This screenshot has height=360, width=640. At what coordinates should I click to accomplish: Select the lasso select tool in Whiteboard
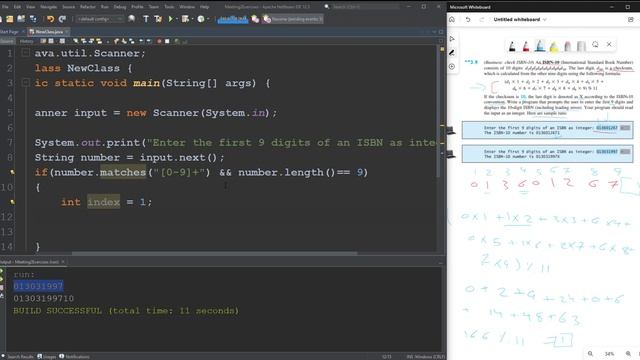click(x=595, y=44)
